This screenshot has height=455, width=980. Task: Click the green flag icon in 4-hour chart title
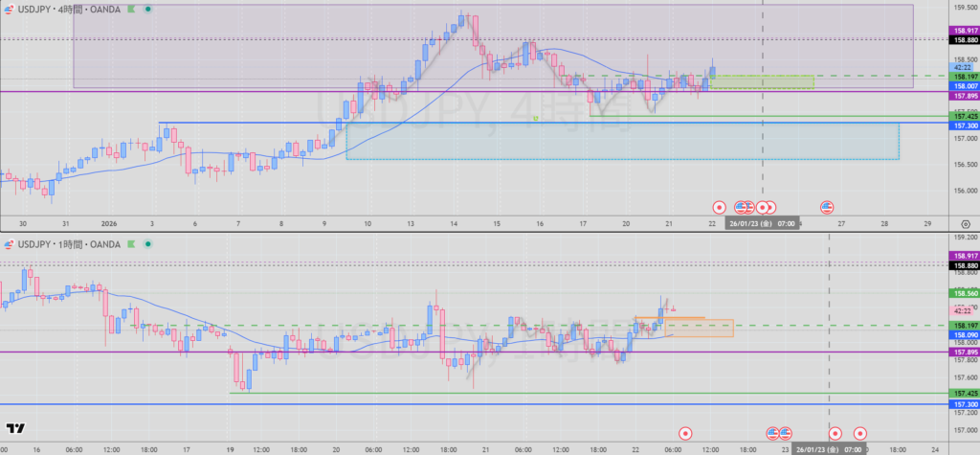[132, 9]
